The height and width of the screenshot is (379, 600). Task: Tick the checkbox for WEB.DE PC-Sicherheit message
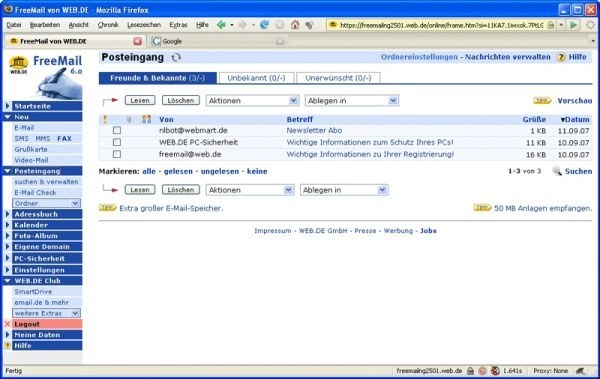tap(117, 142)
